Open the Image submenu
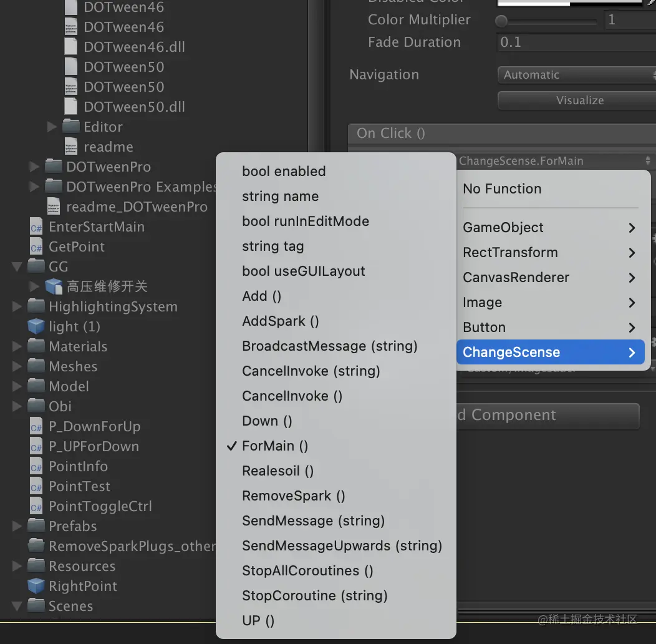656x644 pixels. (550, 302)
